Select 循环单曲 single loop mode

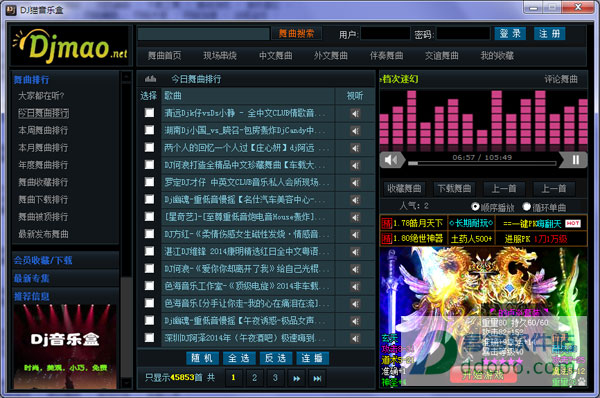pos(527,207)
